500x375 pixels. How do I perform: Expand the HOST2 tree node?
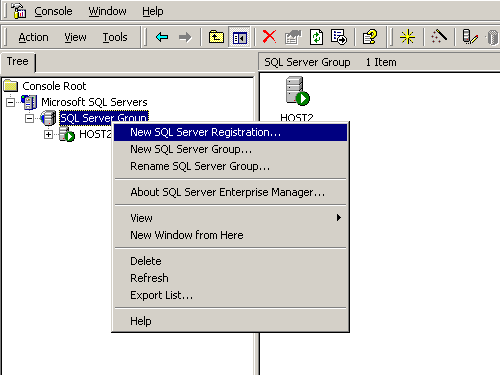click(48, 134)
